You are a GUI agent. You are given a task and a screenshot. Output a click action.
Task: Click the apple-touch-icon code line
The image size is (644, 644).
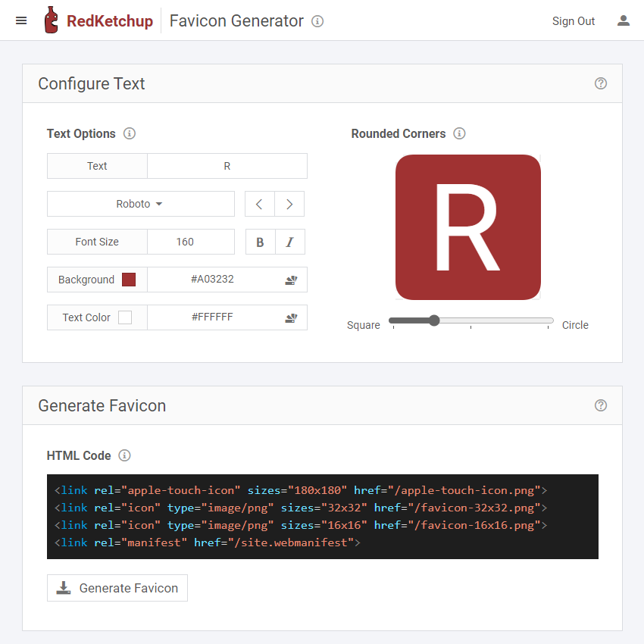click(x=301, y=490)
